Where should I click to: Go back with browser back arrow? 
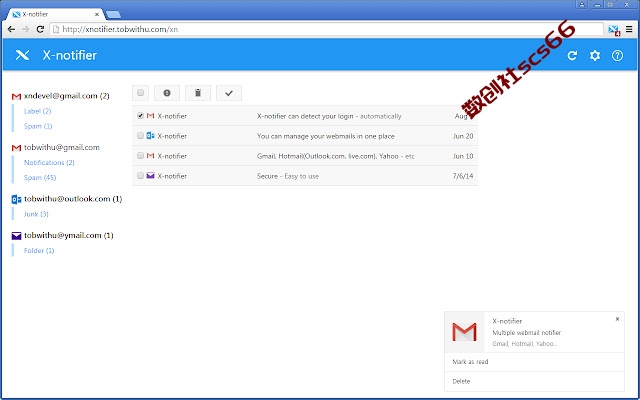tap(11, 29)
